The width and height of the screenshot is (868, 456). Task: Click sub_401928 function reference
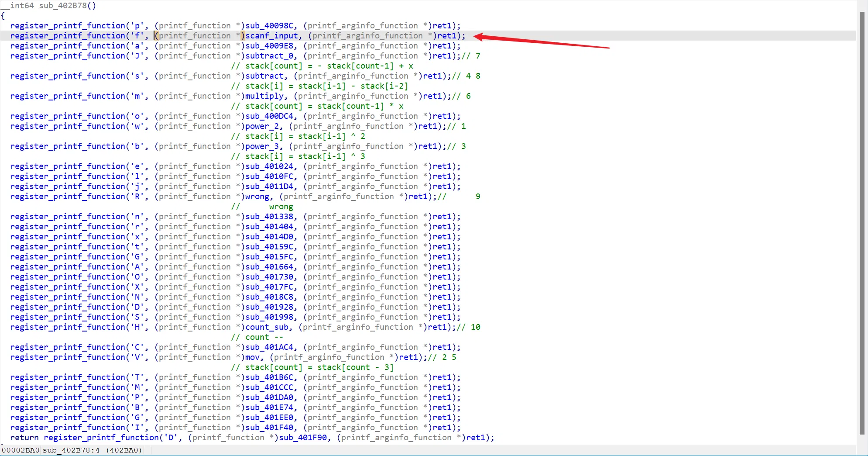[269, 307]
